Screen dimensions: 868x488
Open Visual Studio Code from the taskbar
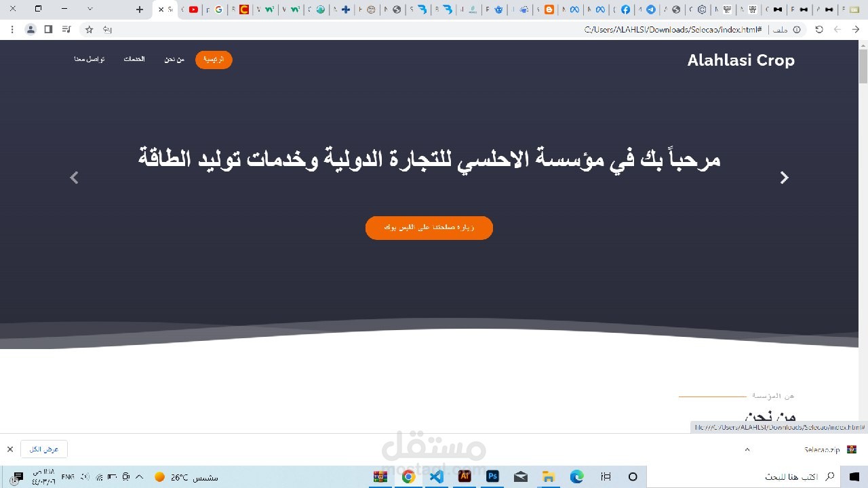(x=436, y=476)
